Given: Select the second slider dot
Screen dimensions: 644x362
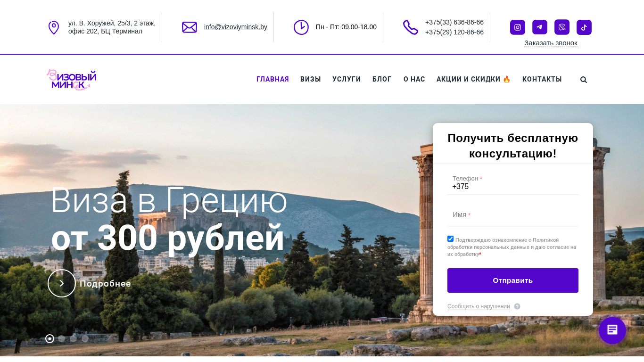Looking at the screenshot, I should [61, 338].
